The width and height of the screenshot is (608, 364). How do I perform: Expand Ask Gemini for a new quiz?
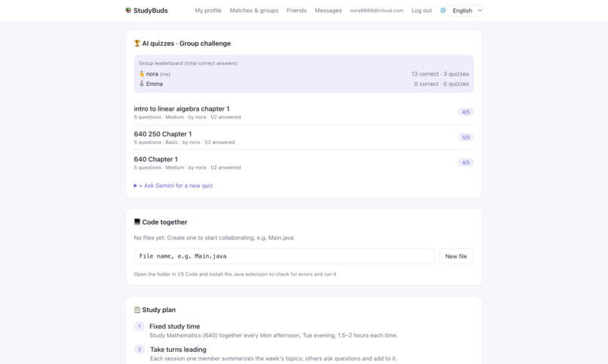click(173, 185)
